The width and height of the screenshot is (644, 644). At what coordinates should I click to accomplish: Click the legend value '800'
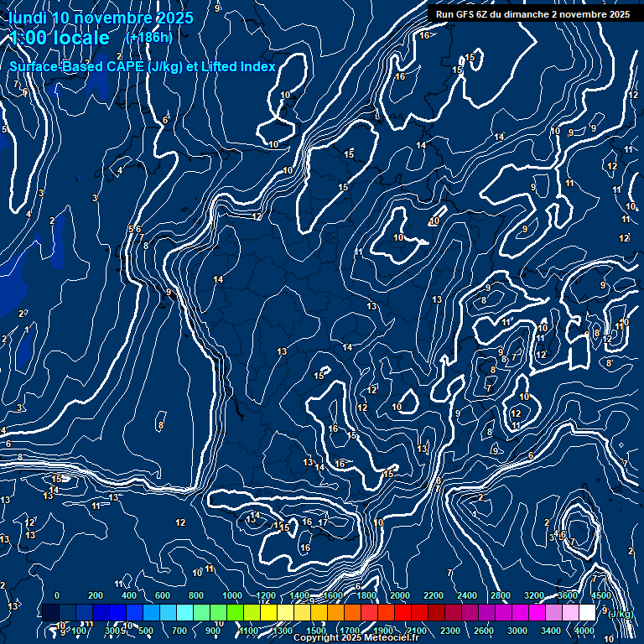tap(196, 595)
